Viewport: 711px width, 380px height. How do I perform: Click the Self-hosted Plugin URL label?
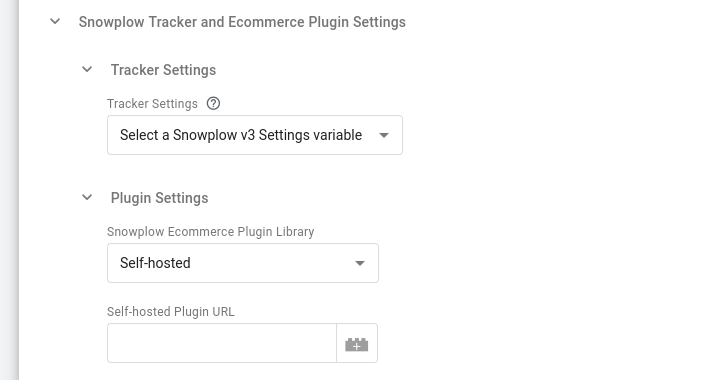click(x=170, y=312)
